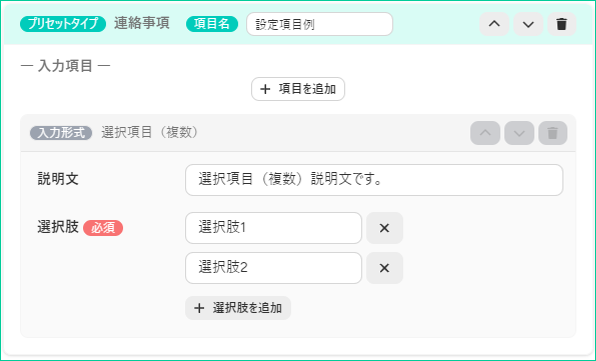The height and width of the screenshot is (361, 596).
Task: Move the 連絡事項 preset item up
Action: [494, 24]
